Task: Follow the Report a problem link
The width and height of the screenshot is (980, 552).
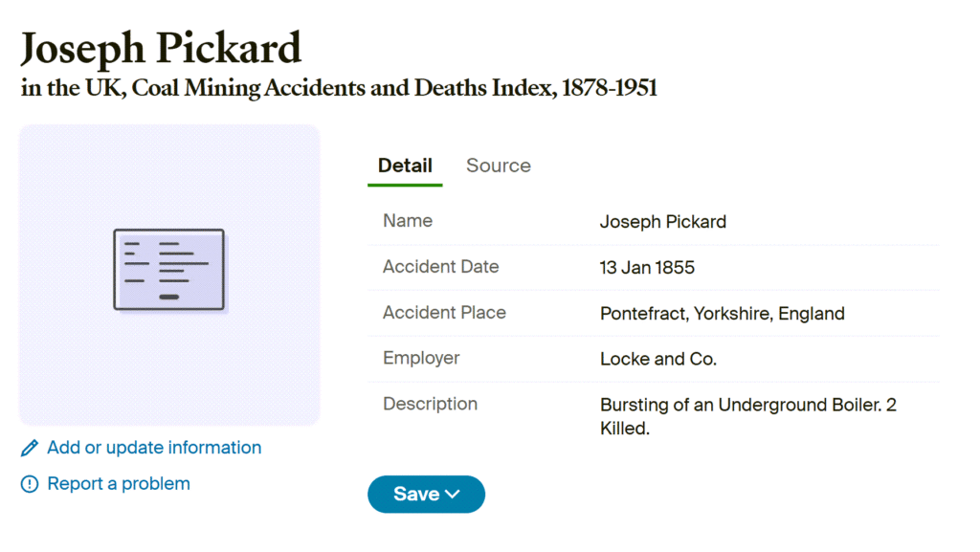Action: click(119, 484)
